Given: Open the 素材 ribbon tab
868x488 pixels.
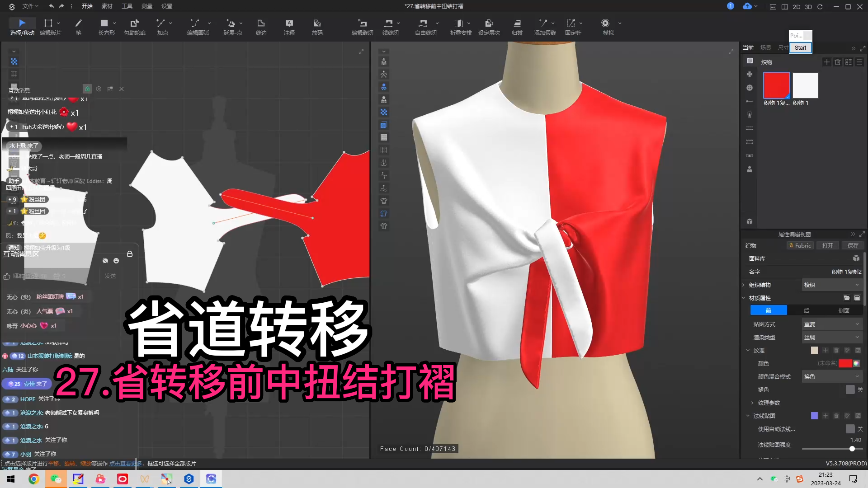Looking at the screenshot, I should [x=107, y=6].
